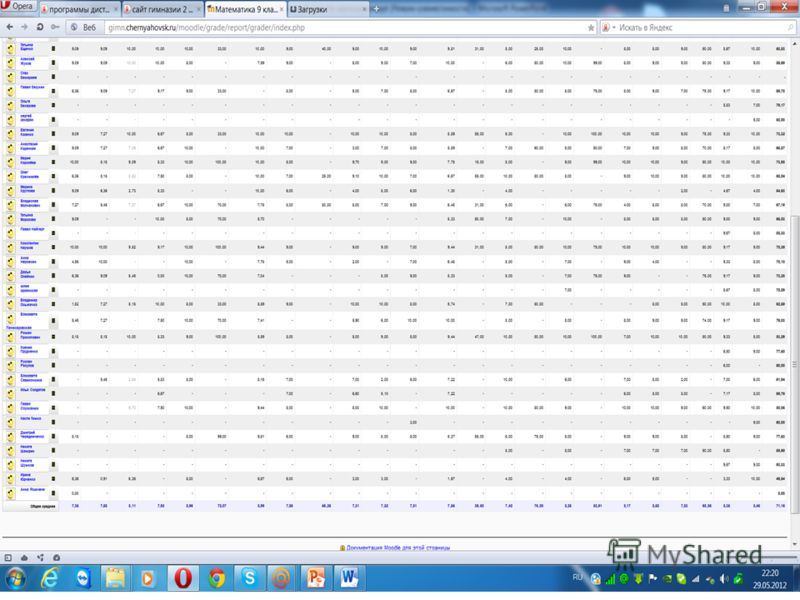Open Windows Explorer folder on taskbar
This screenshot has width=800, height=600.
[115, 579]
